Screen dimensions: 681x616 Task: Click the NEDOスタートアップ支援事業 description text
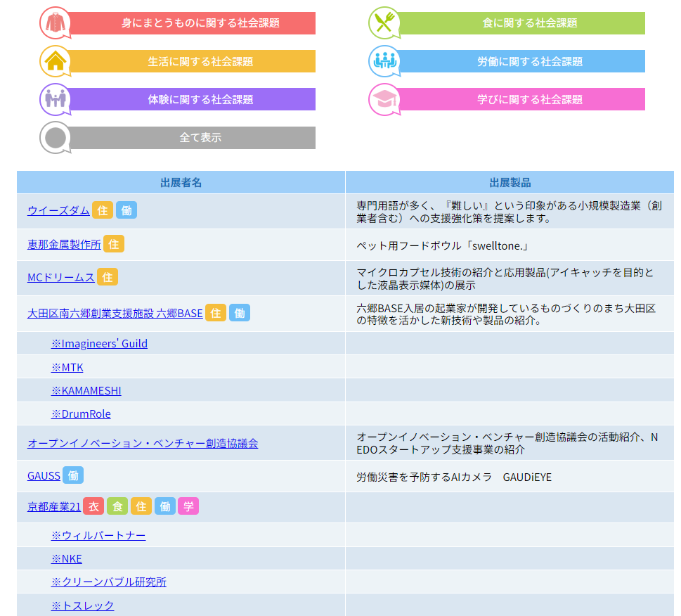[x=507, y=443]
